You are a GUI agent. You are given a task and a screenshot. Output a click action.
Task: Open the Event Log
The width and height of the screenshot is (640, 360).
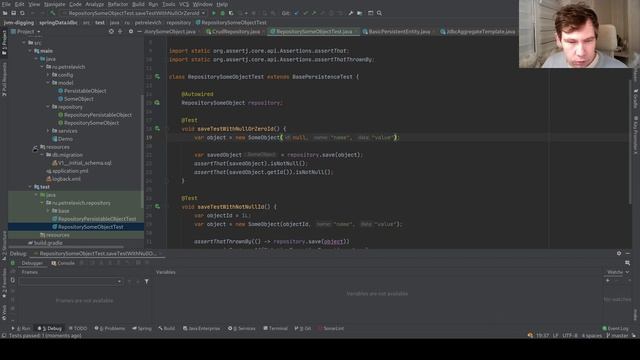tap(616, 328)
